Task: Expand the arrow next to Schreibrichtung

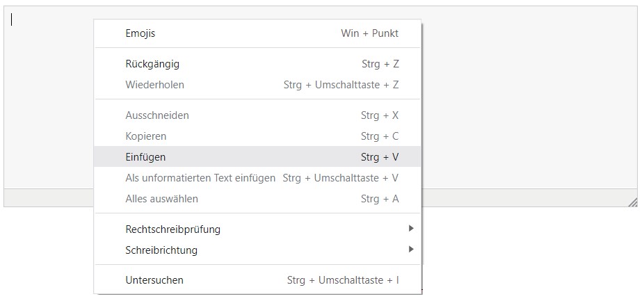Action: 411,250
